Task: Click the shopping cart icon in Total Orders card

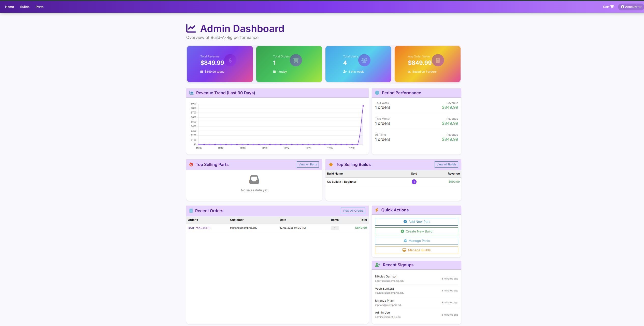Action: (x=296, y=60)
